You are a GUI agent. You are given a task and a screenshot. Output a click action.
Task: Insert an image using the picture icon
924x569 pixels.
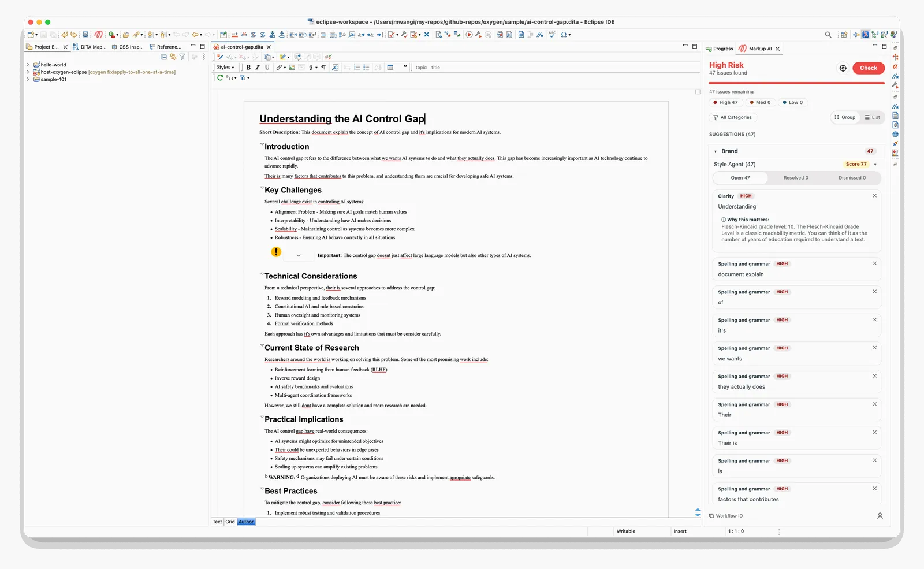click(292, 68)
